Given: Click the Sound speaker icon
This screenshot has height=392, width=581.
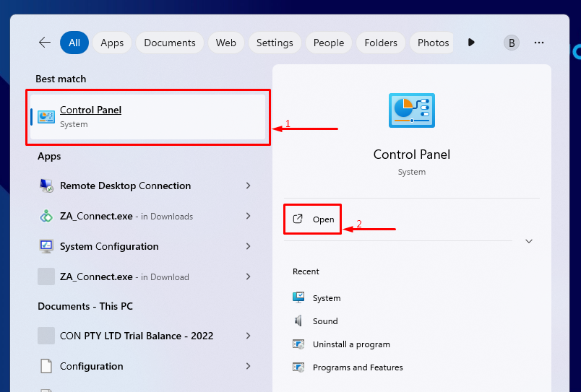Looking at the screenshot, I should pos(298,321).
